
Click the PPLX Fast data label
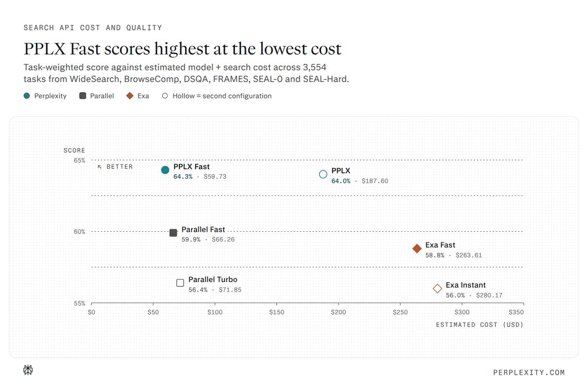200,171
